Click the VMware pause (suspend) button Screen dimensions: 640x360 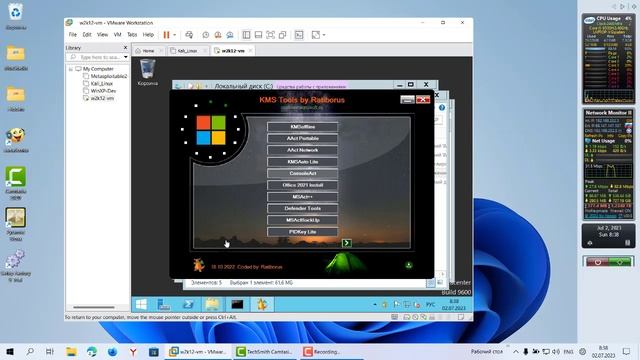167,35
